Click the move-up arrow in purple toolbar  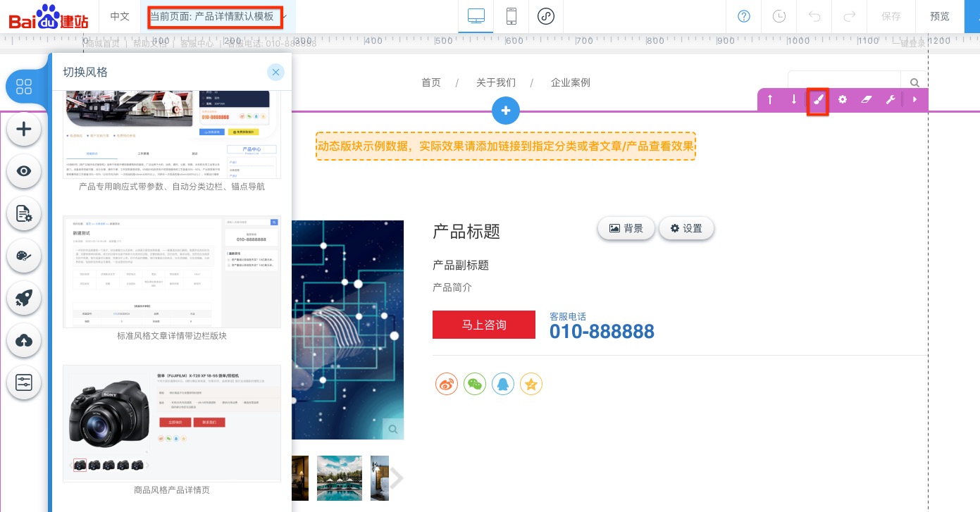(770, 100)
